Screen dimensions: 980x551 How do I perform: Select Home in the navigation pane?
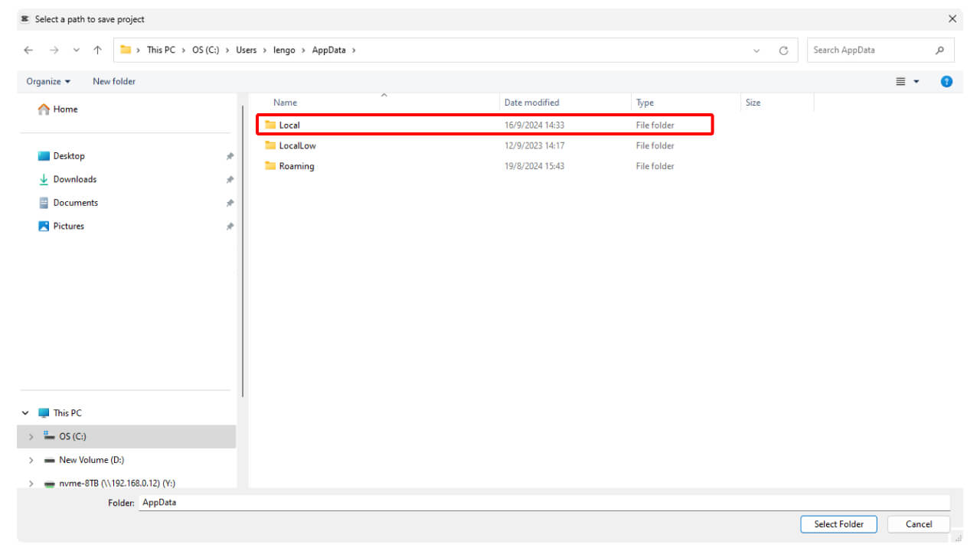coord(58,109)
